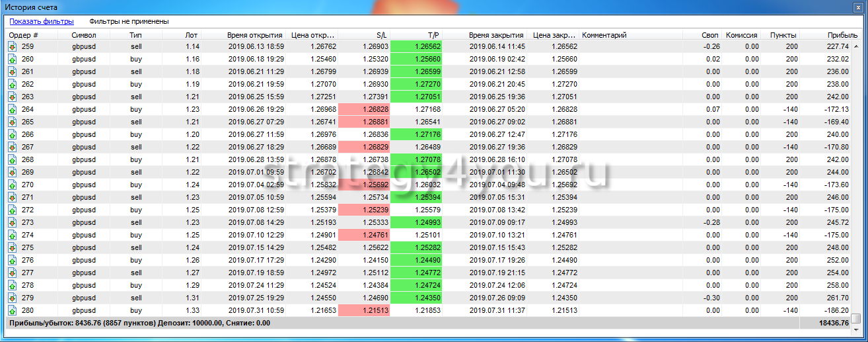
Task: Click the Символ column header
Action: (x=84, y=35)
